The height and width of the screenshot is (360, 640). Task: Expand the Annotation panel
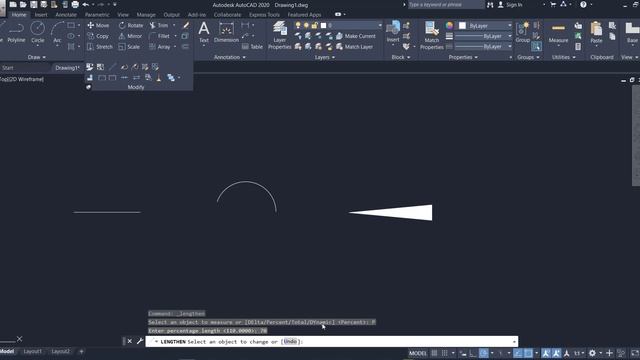(230, 57)
